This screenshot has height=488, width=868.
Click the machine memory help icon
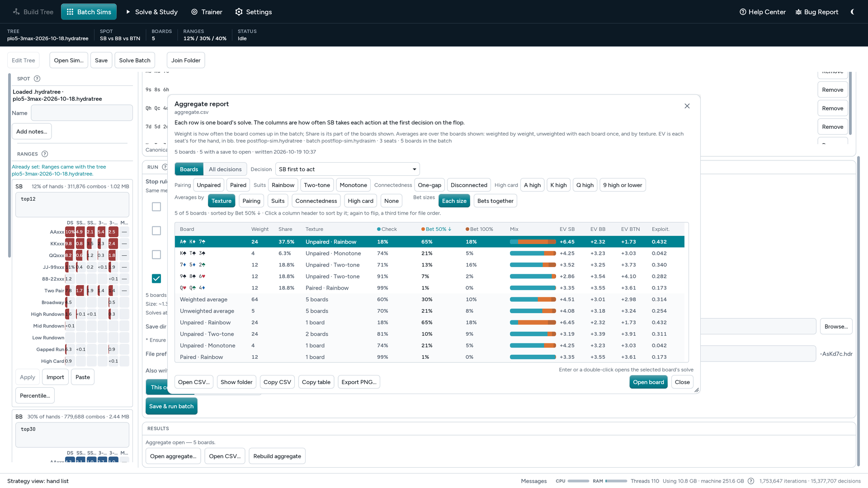(x=751, y=481)
